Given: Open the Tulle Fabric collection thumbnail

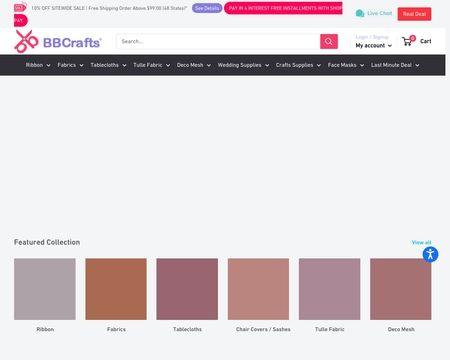Looking at the screenshot, I should click(329, 289).
